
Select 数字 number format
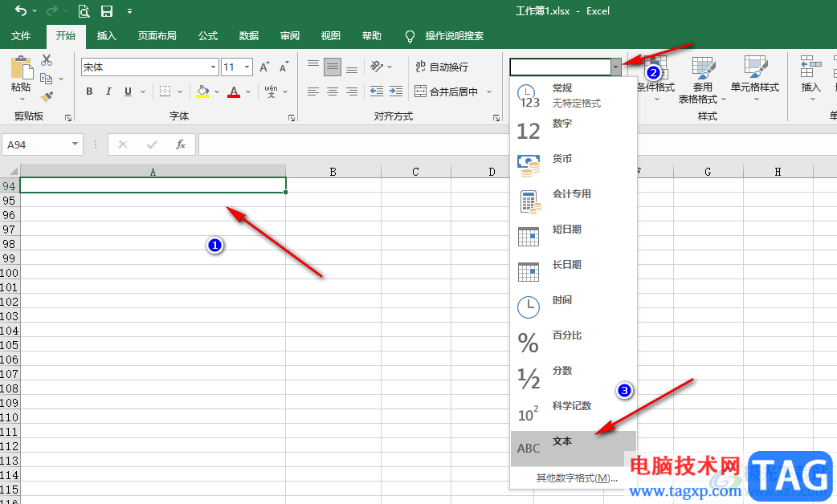(x=574, y=131)
